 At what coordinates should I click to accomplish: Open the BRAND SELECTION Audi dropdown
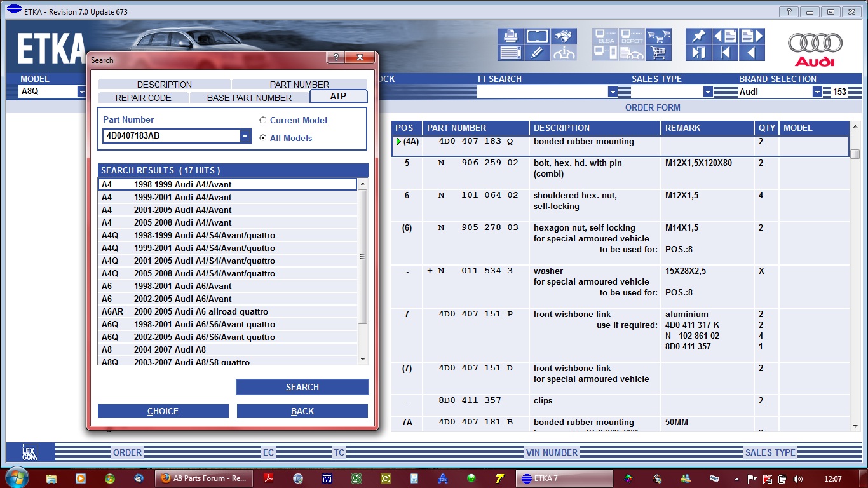click(818, 92)
